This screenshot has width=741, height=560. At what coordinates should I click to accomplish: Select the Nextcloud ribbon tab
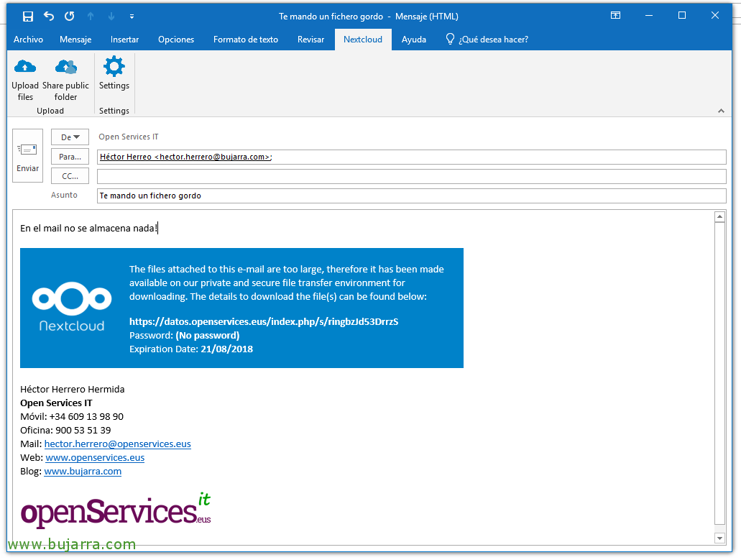click(x=363, y=40)
